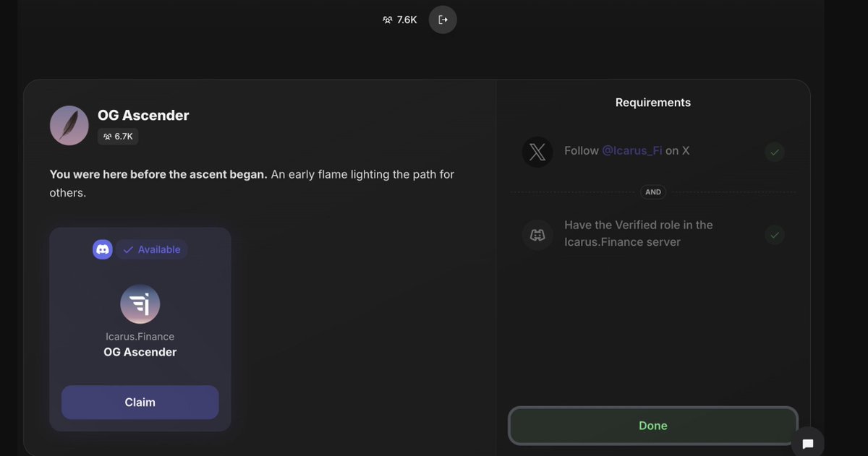Click the AND separator label
Image resolution: width=868 pixels, height=456 pixels.
pyautogui.click(x=653, y=192)
